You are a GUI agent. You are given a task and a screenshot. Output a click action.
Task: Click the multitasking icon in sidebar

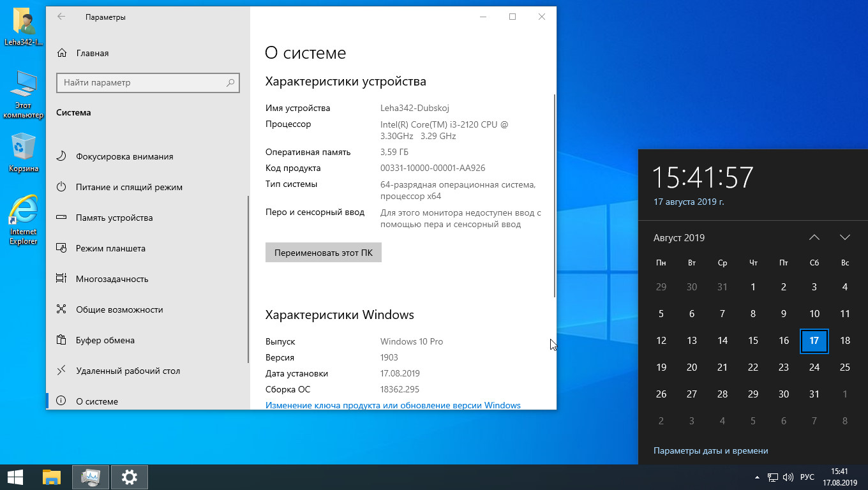[x=61, y=279]
